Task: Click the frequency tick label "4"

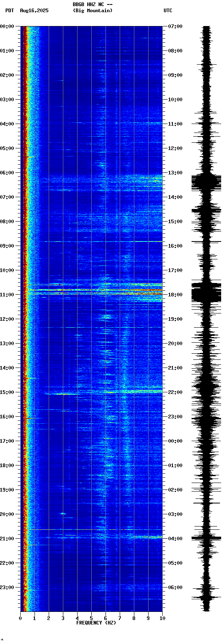Action: click(77, 618)
